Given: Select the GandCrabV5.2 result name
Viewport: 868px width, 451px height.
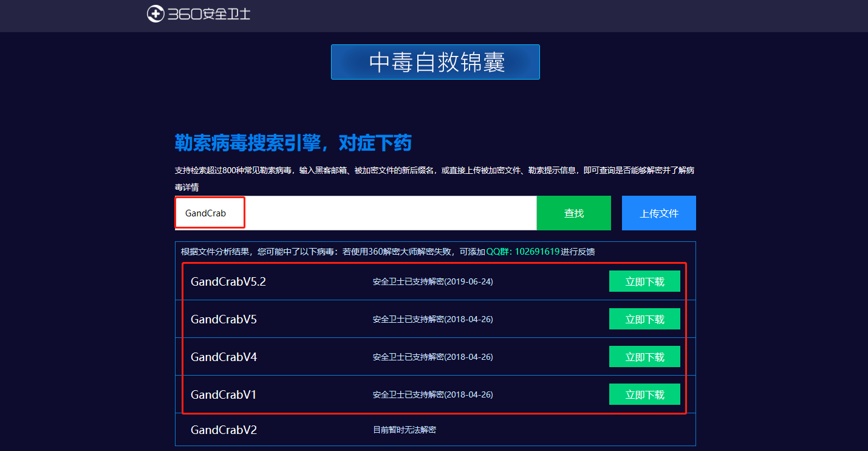Looking at the screenshot, I should 228,282.
